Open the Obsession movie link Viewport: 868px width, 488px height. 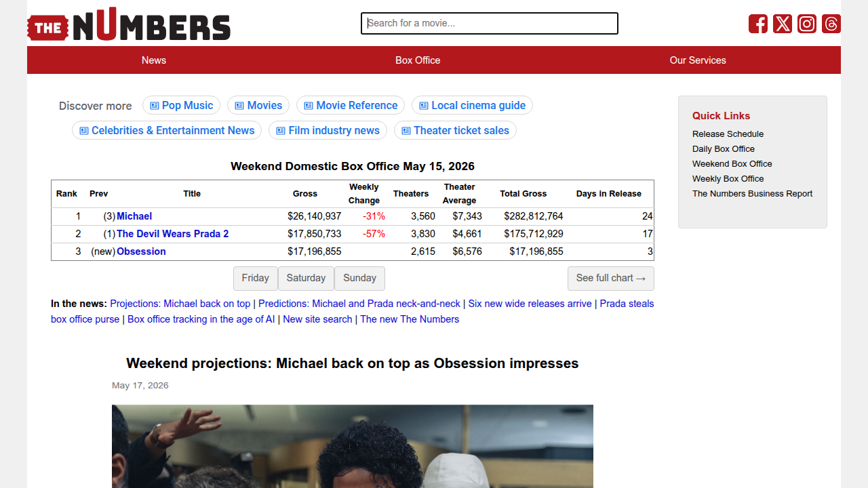141,251
